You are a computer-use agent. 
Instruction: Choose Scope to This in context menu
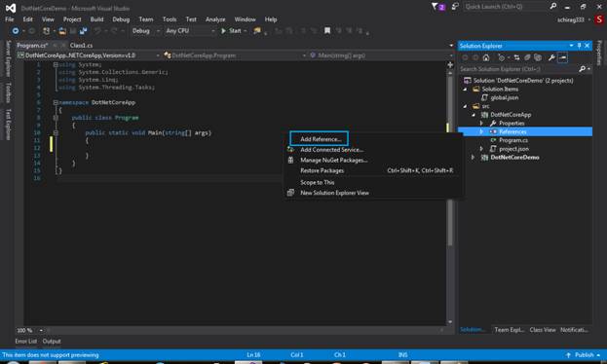317,182
